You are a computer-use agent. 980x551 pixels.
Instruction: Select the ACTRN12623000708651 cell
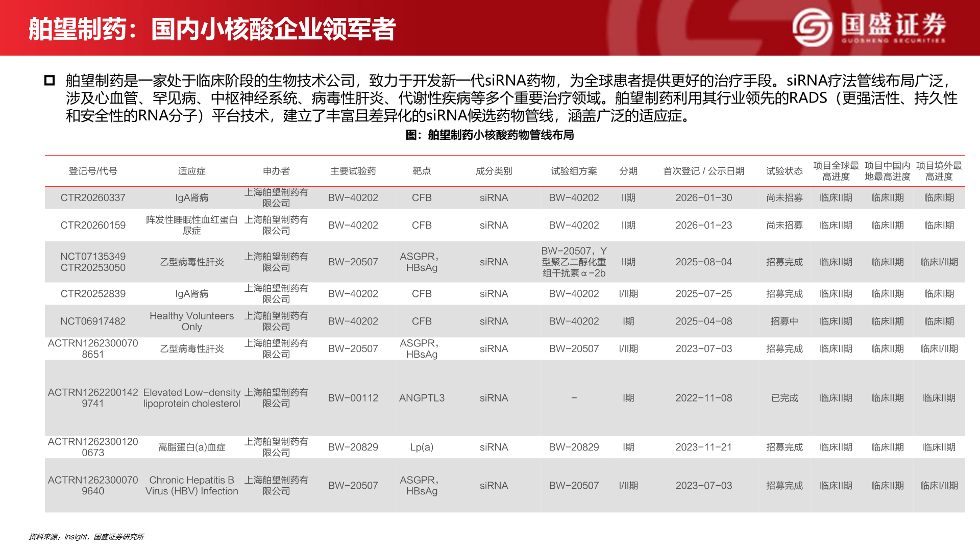pos(93,348)
